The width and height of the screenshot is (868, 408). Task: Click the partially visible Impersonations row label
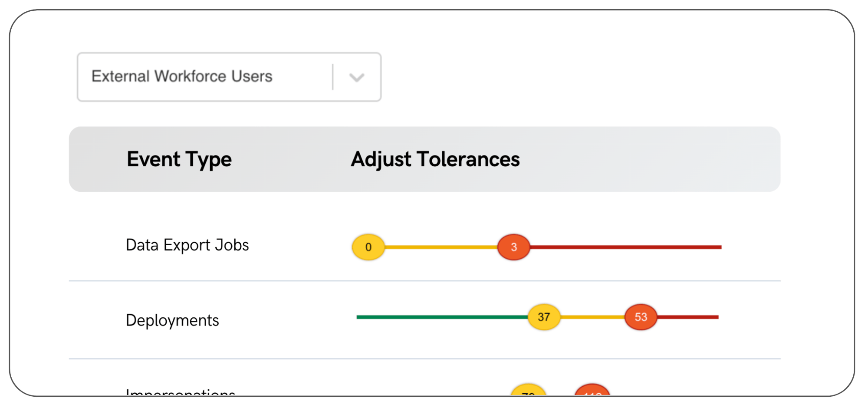coord(180,392)
